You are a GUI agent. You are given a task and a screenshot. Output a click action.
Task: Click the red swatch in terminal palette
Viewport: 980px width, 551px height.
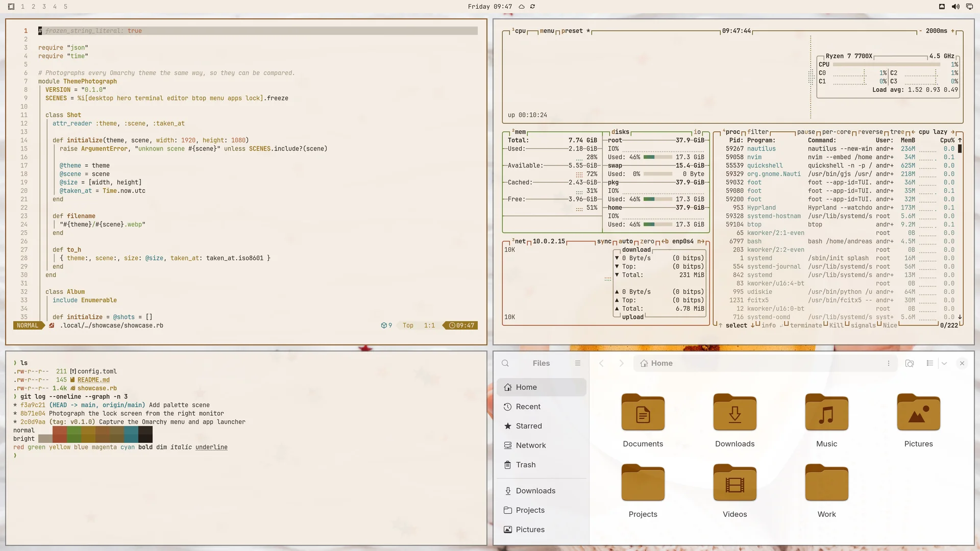pos(60,435)
